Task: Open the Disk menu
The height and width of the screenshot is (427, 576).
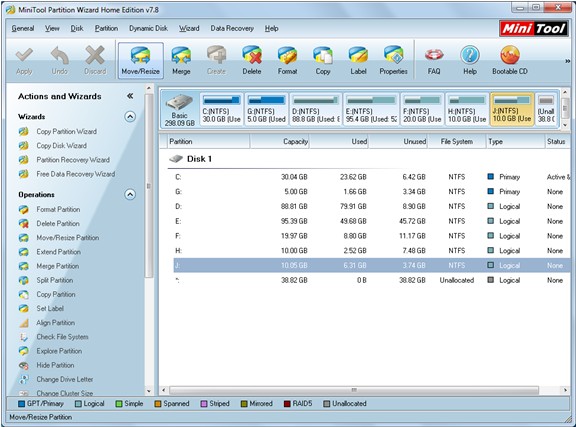Action: pos(77,28)
